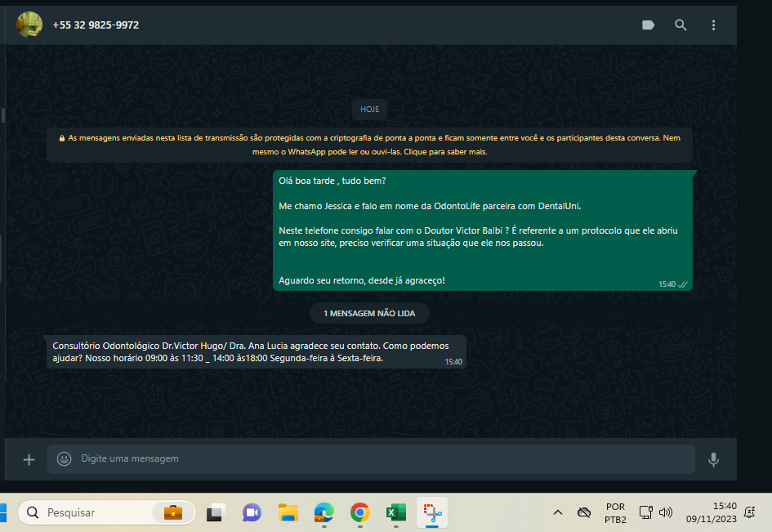
Task: Change the POR PTB2 input language
Action: [x=615, y=512]
